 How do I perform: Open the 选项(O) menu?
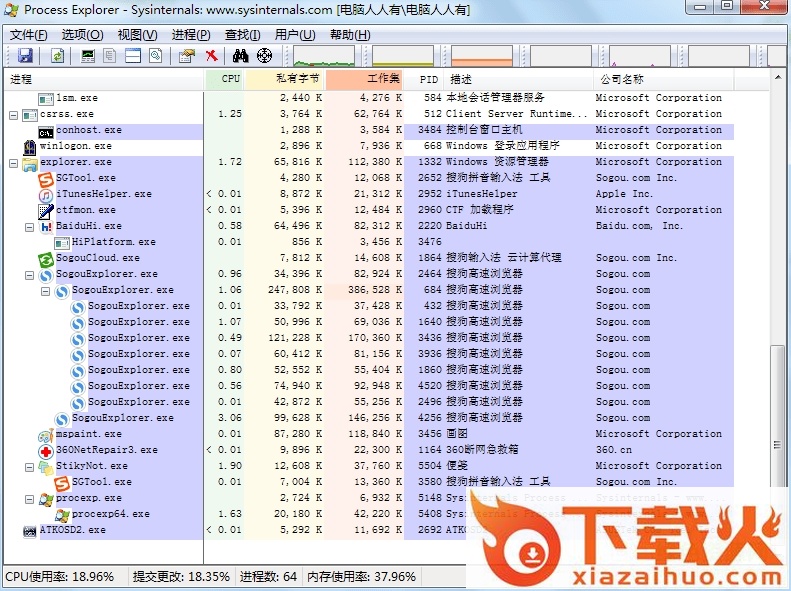pyautogui.click(x=81, y=34)
